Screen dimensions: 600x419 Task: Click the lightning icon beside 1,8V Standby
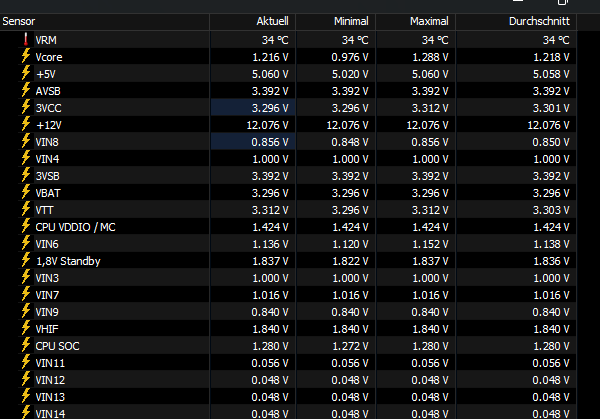[26, 260]
